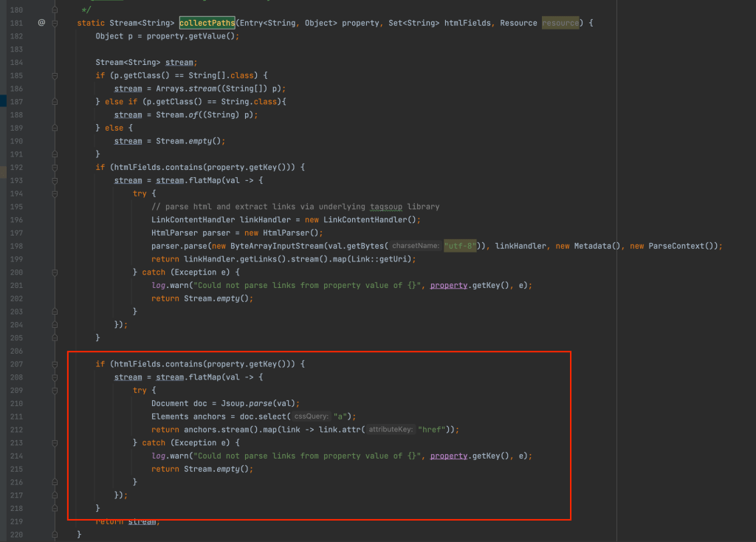
Task: Collapse the flatMap lambda fold on line 208
Action: click(x=55, y=377)
